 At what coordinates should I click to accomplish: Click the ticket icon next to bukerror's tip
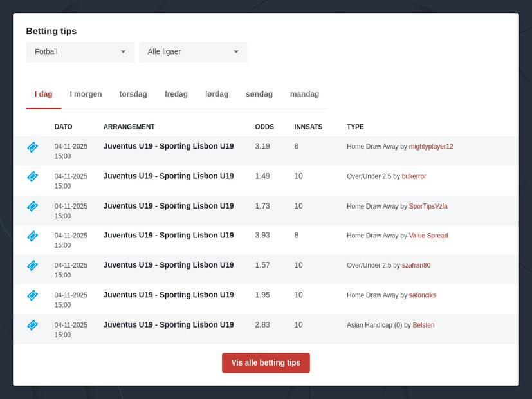[32, 176]
